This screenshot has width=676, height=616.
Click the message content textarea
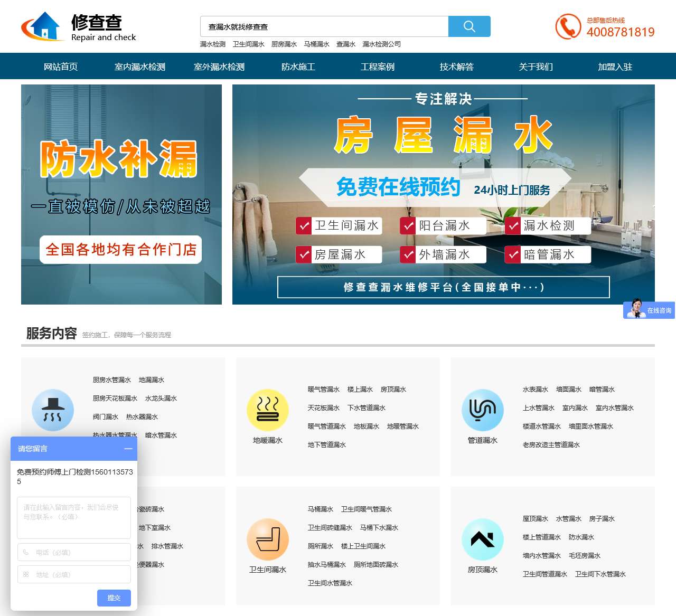click(74, 517)
